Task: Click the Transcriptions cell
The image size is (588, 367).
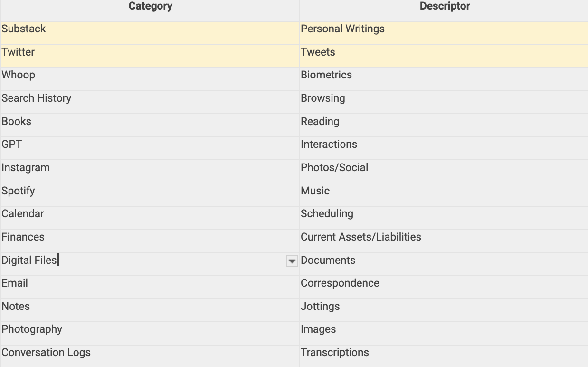Action: click(x=335, y=353)
